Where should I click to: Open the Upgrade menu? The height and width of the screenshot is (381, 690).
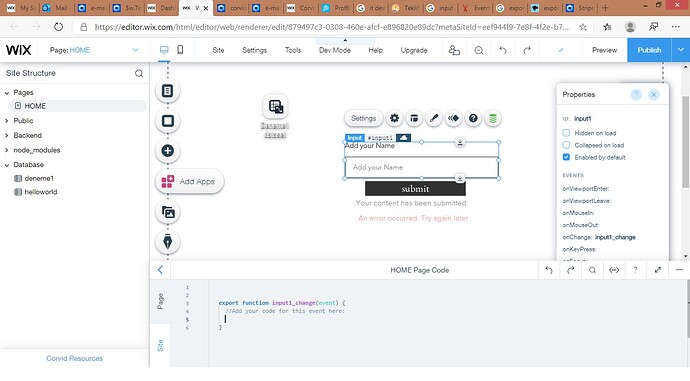coord(414,50)
